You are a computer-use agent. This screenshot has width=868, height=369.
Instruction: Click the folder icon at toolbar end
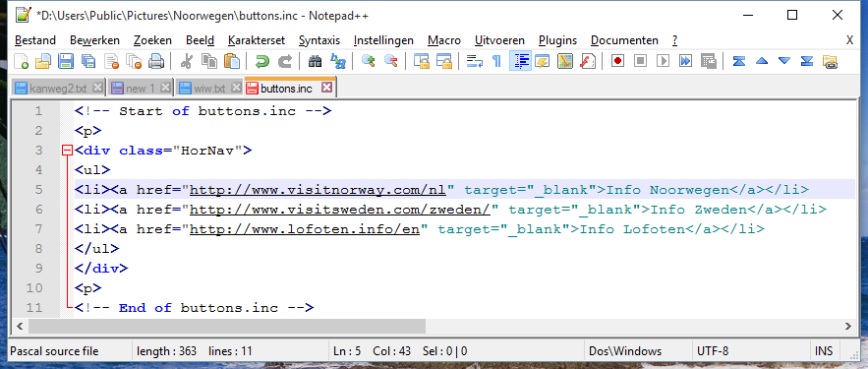pos(830,60)
